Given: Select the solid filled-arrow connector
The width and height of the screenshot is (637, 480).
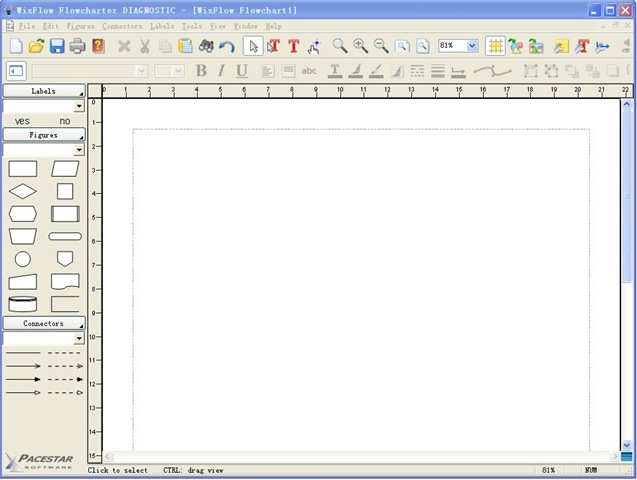Looking at the screenshot, I should (23, 379).
